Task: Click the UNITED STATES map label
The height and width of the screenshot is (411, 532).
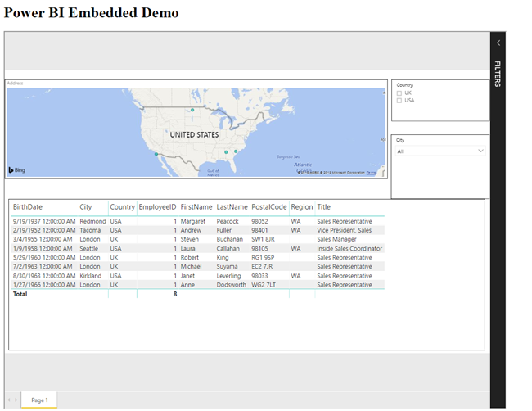Action: (194, 135)
